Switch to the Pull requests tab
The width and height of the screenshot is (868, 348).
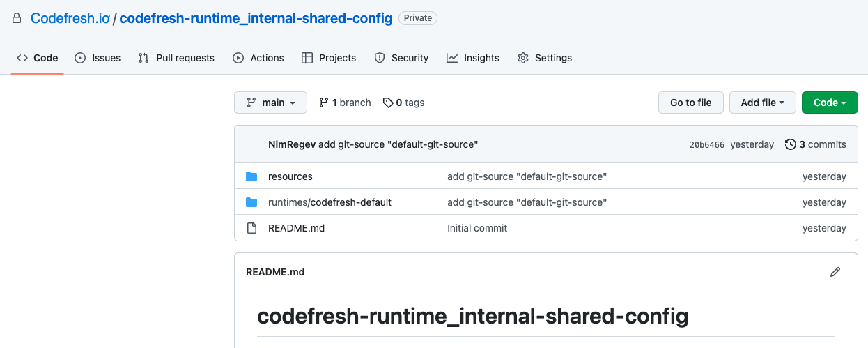pyautogui.click(x=176, y=58)
